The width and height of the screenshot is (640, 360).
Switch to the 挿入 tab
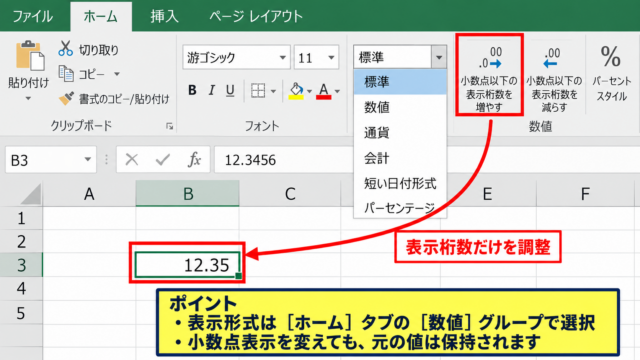[x=164, y=16]
